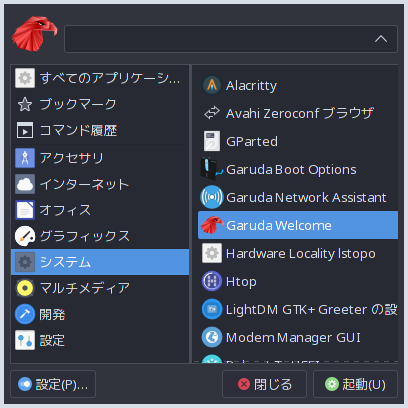Open the コマンド履歴 entry
The height and width of the screenshot is (408, 408).
pyautogui.click(x=100, y=130)
